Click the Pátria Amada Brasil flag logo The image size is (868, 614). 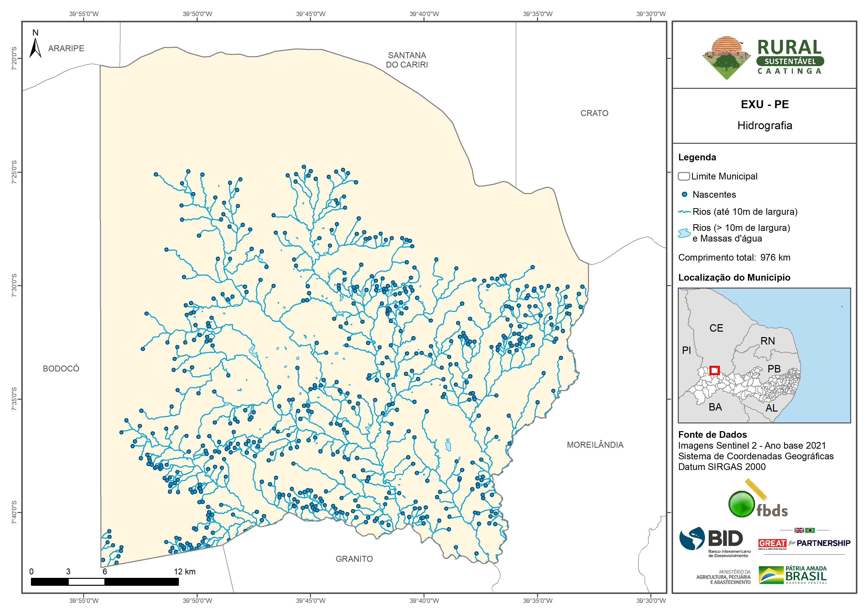pyautogui.click(x=771, y=575)
